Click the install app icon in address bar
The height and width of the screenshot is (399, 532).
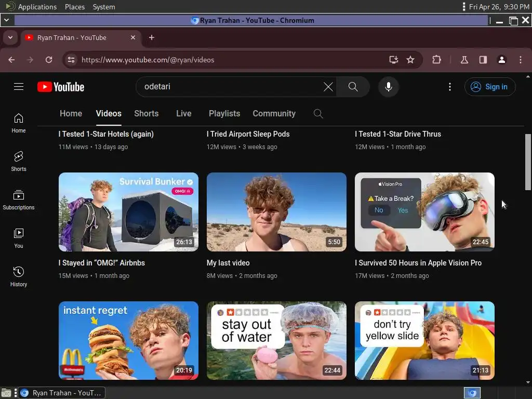click(x=393, y=60)
